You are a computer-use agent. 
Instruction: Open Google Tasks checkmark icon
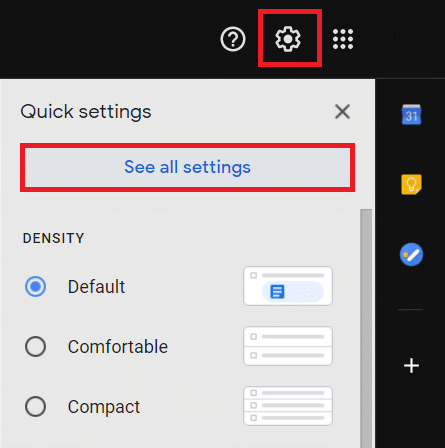click(x=411, y=255)
